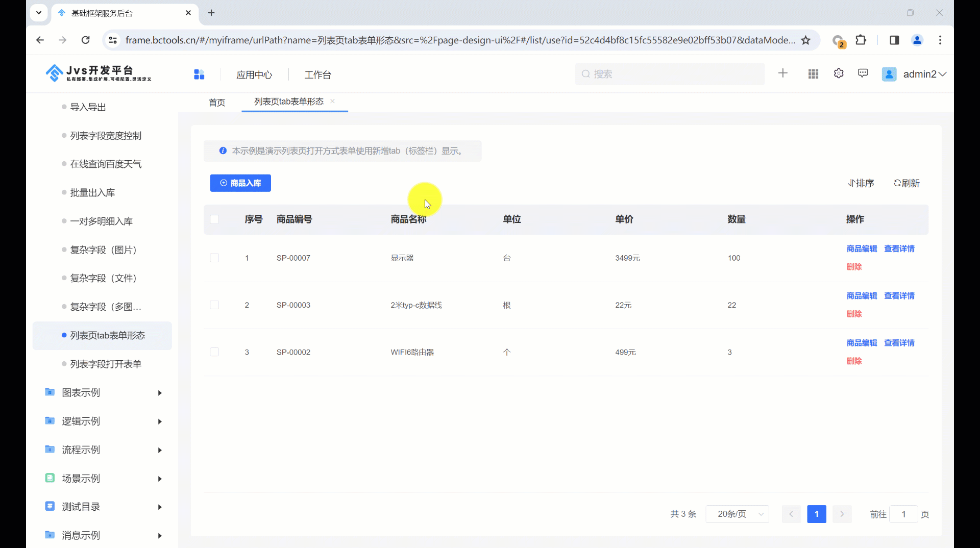The height and width of the screenshot is (548, 980).
Task: Click the 测试目录 blue icon
Action: coord(50,506)
